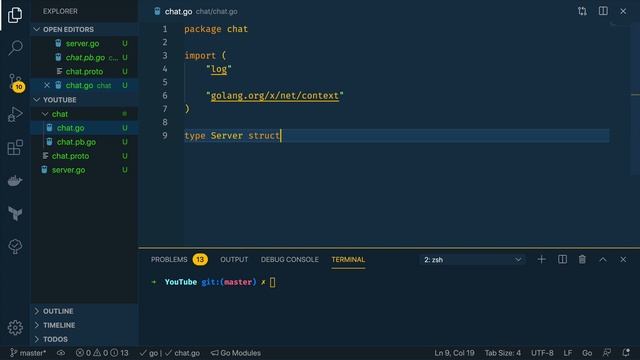Split the terminal pane
This screenshot has width=640, height=360.
tap(562, 260)
